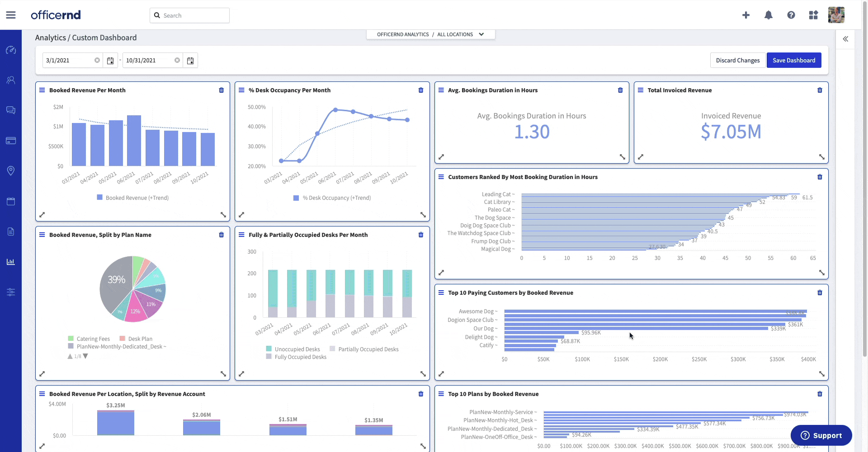868x452 pixels.
Task: Collapse the right panel with double chevrons
Action: click(846, 39)
